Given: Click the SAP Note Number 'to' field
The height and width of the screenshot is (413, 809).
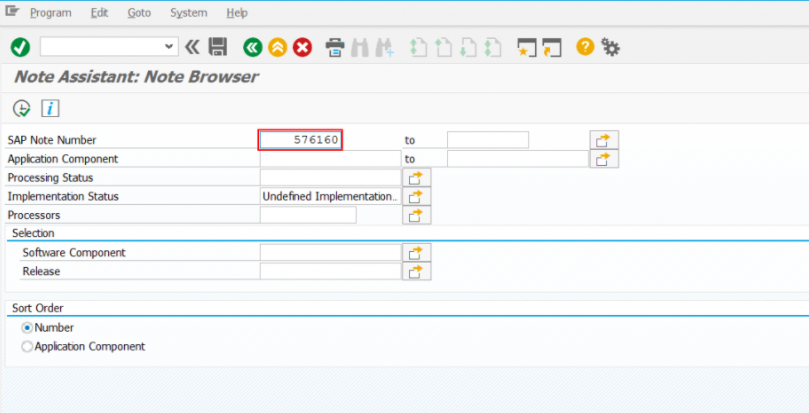Looking at the screenshot, I should point(488,140).
